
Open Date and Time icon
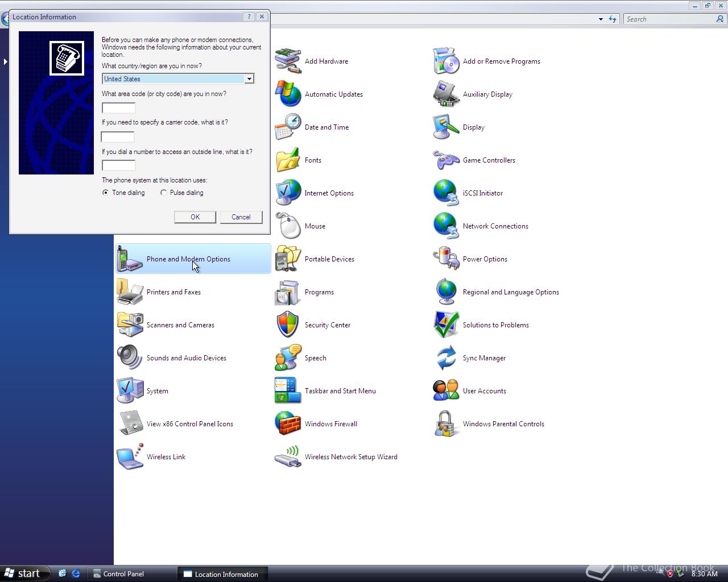288,127
